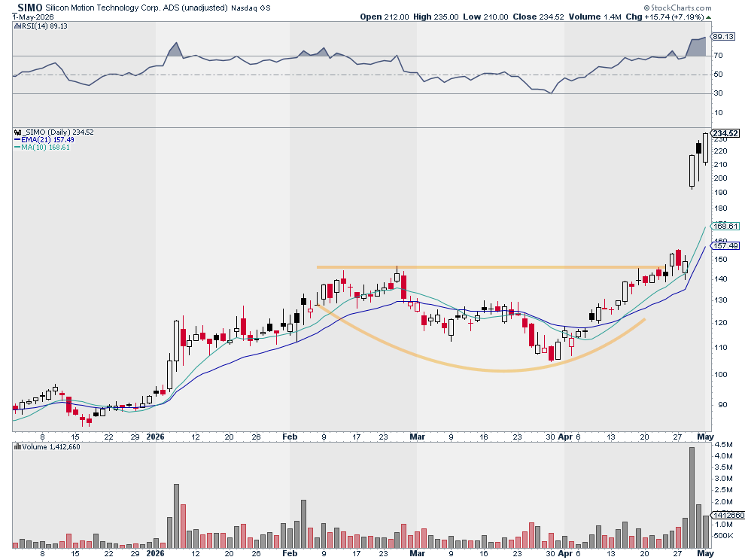Click the 180 label on the price axis
Screen dimensions: 745x560
pyautogui.click(x=720, y=208)
